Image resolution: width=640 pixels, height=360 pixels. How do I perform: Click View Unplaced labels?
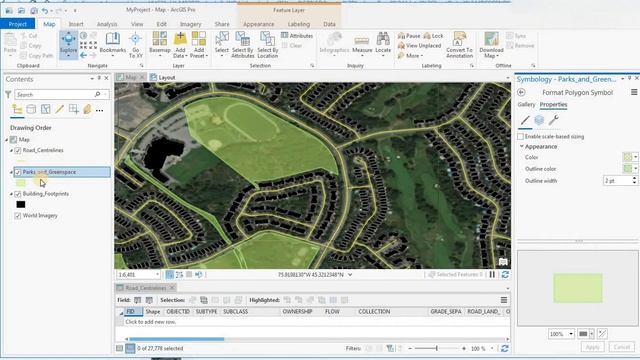419,46
